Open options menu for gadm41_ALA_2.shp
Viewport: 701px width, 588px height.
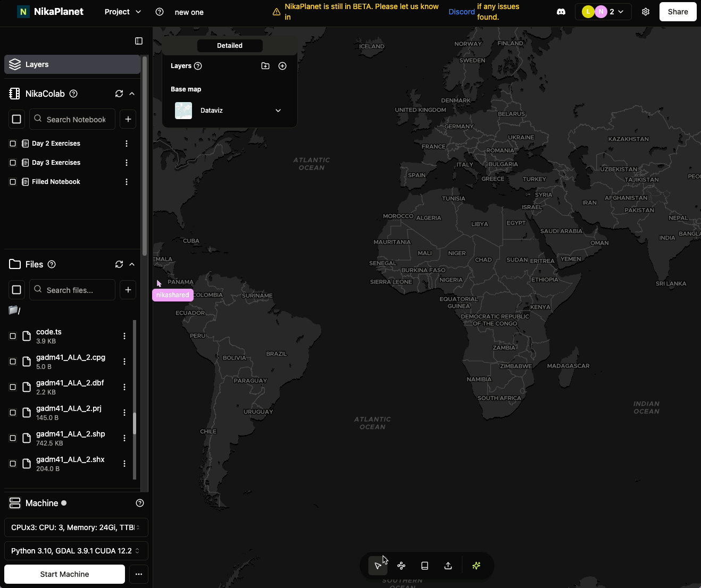[124, 438]
